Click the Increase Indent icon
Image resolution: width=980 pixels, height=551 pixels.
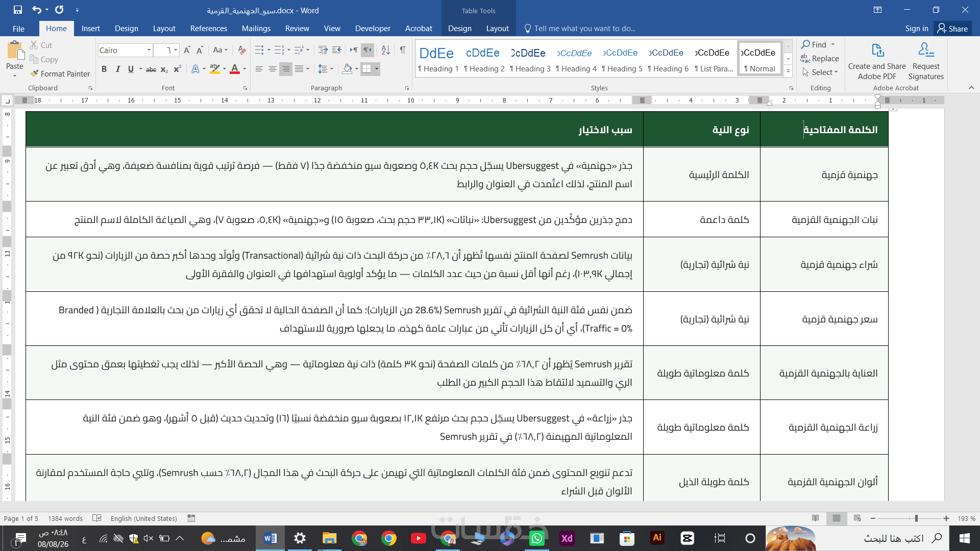(337, 50)
